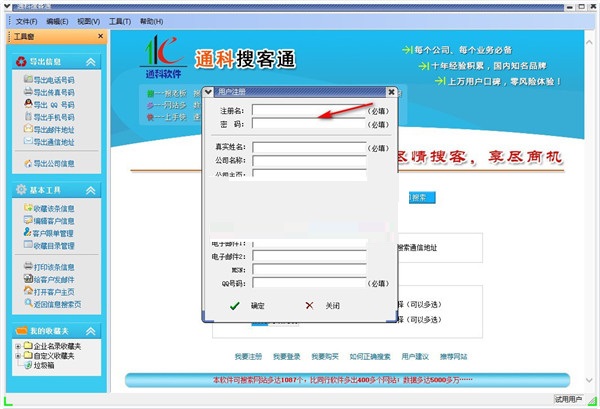Image resolution: width=600 pixels, height=409 pixels.
Task: Expand the 企业名录收藏夹 tree node
Action: point(18,346)
